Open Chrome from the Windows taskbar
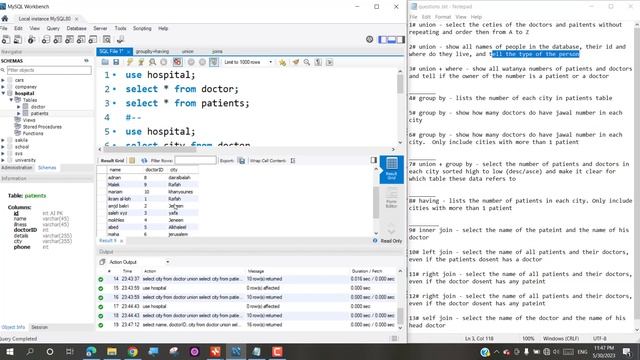This screenshot has height=360, width=640. tap(132, 351)
